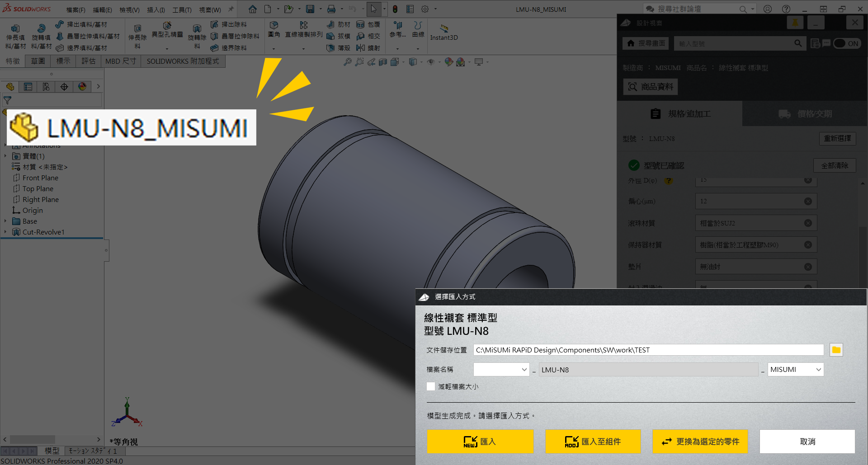Expand the Cut-Revolve1 feature node

pos(5,232)
